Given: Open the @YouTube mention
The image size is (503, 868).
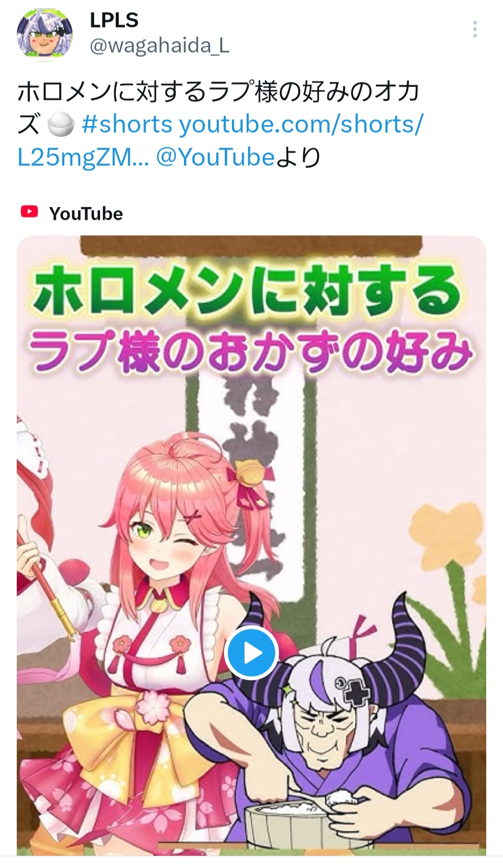Looking at the screenshot, I should click(215, 158).
